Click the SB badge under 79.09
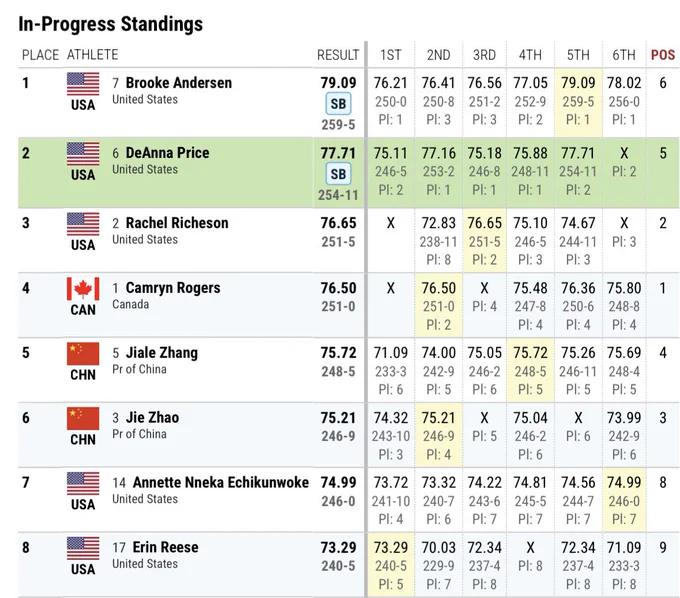The width and height of the screenshot is (680, 598). [338, 104]
